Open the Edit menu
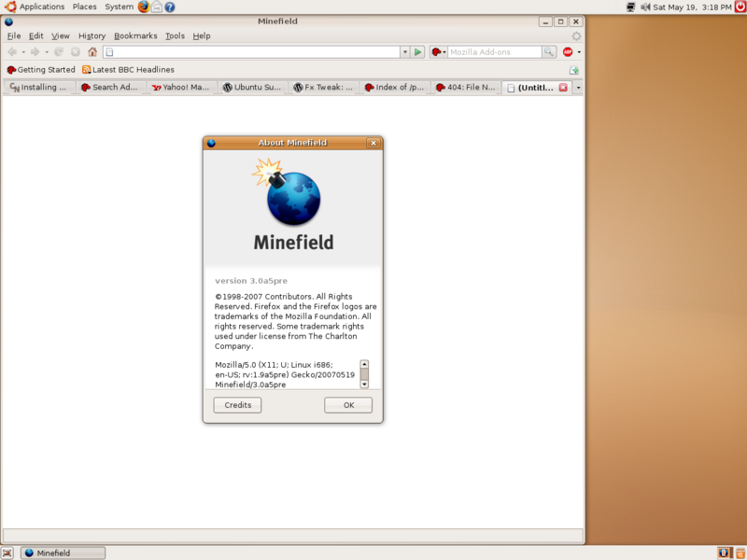Screen dimensions: 747x560 [x=36, y=35]
